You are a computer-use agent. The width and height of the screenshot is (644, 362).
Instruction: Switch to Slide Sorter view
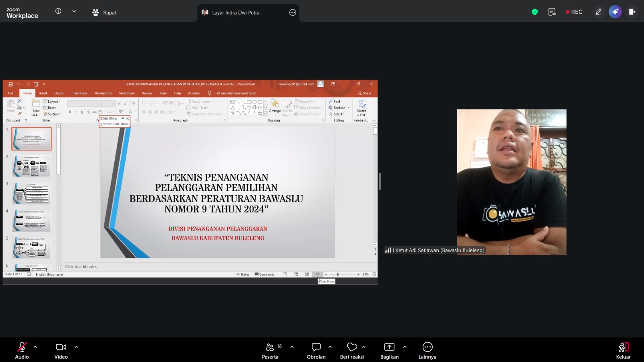tap(296, 274)
